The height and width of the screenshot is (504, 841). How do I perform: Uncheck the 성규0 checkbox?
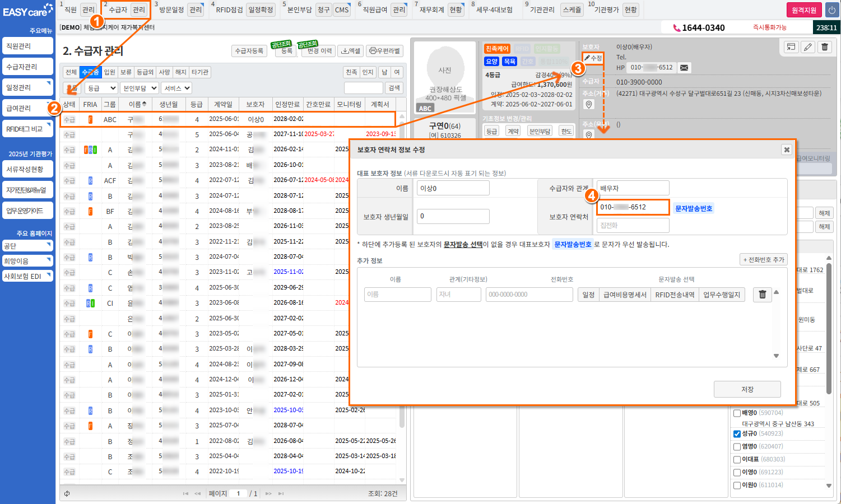[737, 434]
